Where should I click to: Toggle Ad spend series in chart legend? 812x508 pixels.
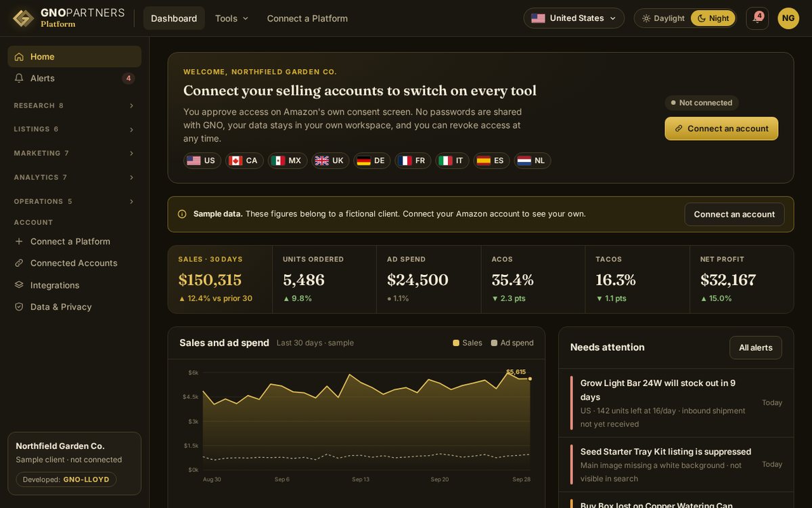coord(512,343)
